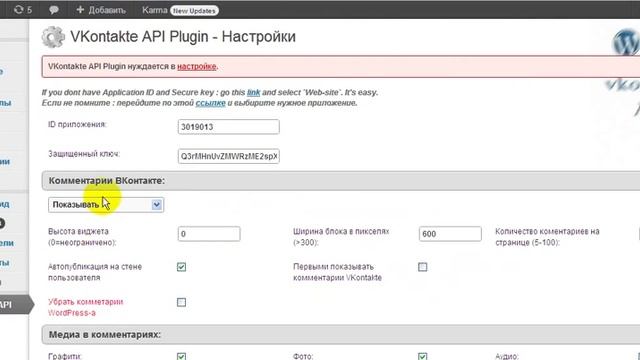
Task: Uncheck Автопубликация на стене пользователя
Action: [x=182, y=267]
